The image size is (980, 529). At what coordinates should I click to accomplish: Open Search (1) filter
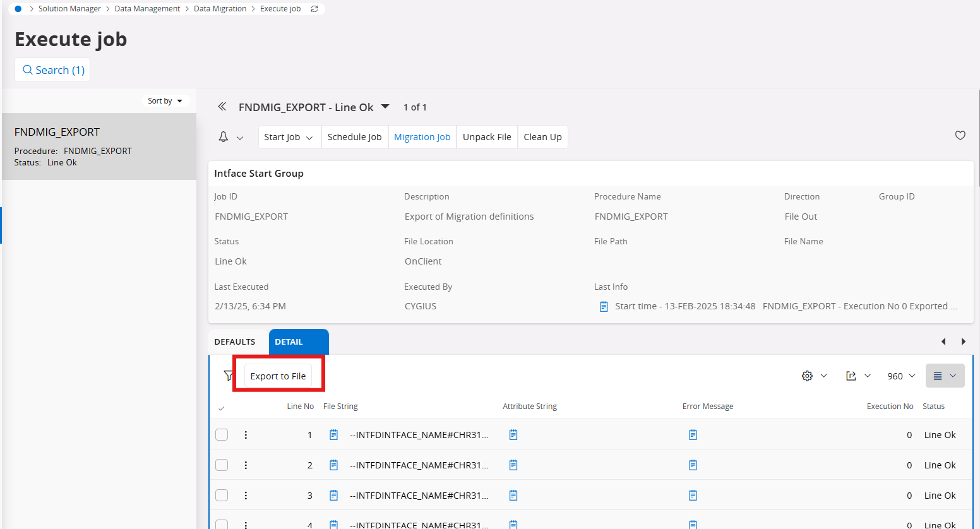click(x=52, y=70)
